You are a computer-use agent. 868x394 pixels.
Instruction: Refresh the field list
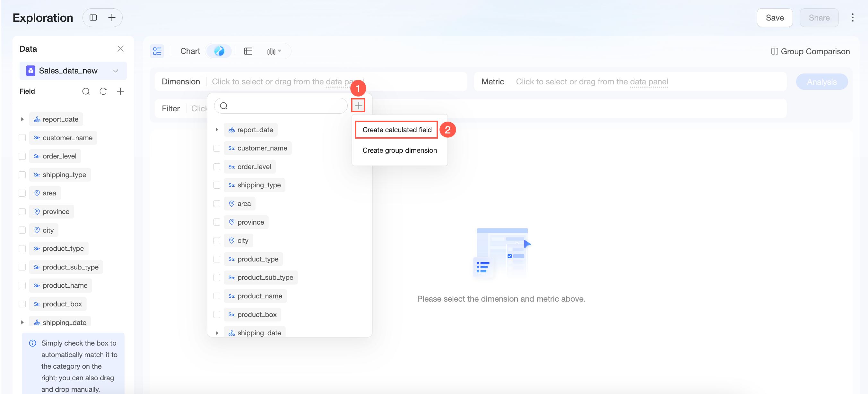(103, 91)
